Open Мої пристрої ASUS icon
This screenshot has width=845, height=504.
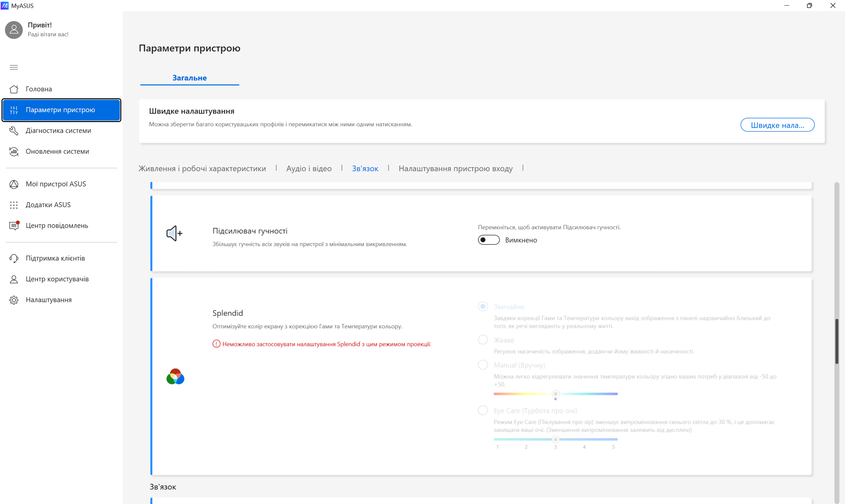pyautogui.click(x=14, y=184)
